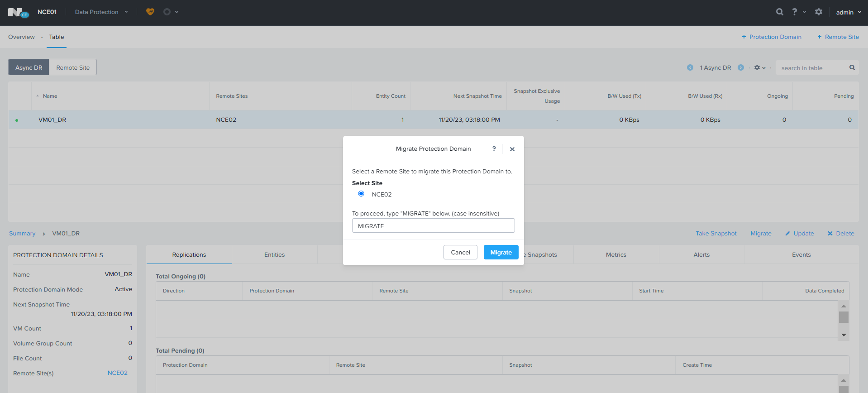
Task: Switch to Remote Site toggle view
Action: click(x=73, y=67)
